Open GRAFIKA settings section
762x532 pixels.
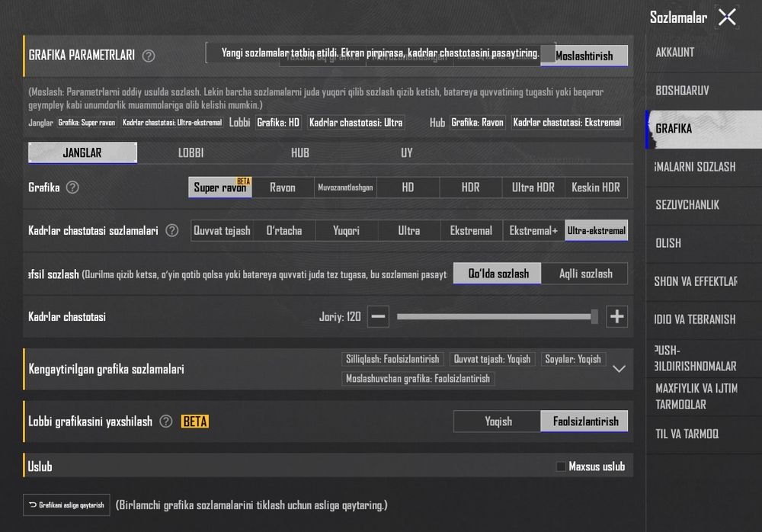pos(703,129)
